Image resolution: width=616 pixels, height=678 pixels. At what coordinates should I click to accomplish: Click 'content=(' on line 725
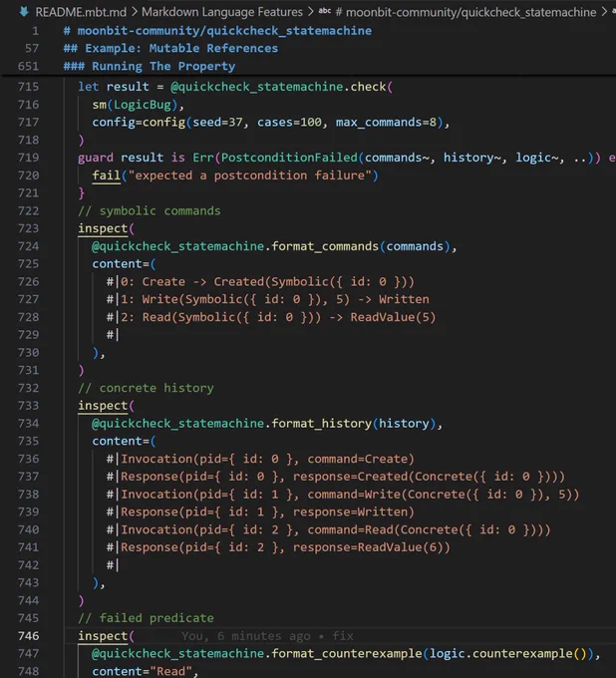[x=124, y=264]
